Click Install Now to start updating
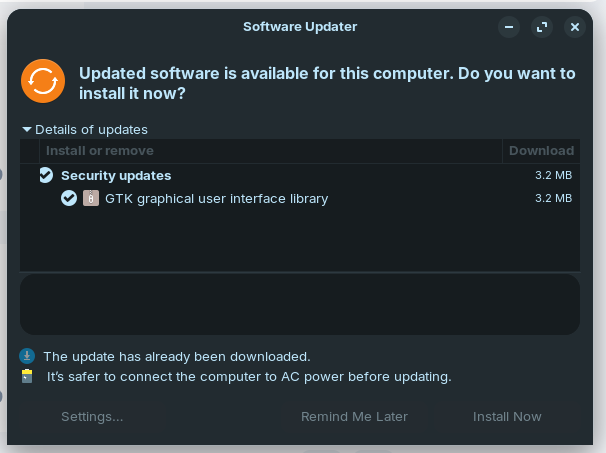The image size is (606, 453). [507, 416]
